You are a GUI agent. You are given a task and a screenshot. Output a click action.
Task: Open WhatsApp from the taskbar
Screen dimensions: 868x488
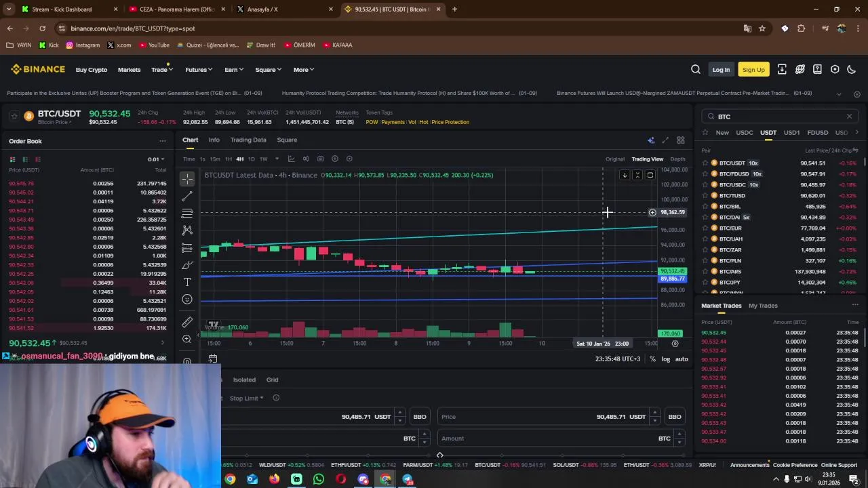tap(319, 479)
